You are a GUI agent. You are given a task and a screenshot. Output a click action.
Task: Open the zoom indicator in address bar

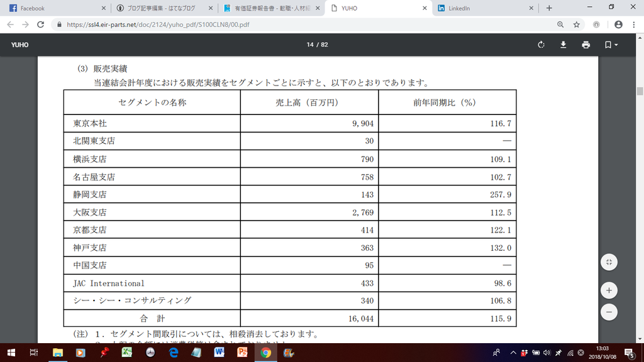point(560,25)
